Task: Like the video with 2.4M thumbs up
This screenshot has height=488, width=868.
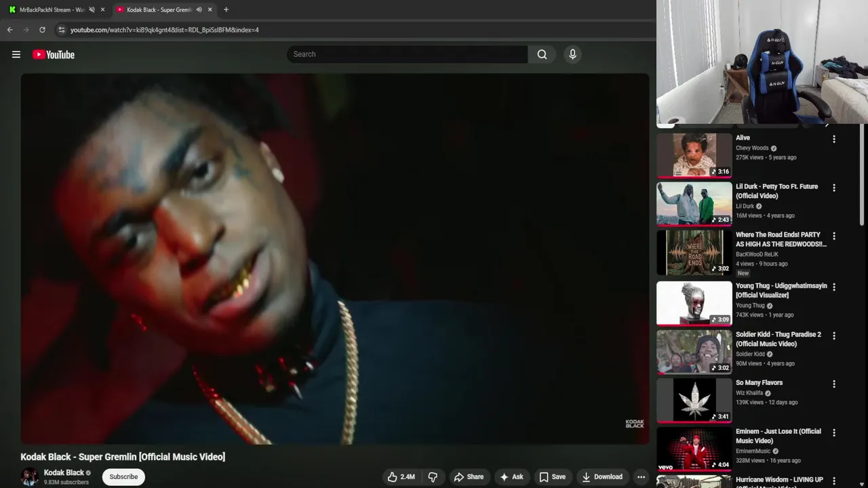Action: point(401,476)
